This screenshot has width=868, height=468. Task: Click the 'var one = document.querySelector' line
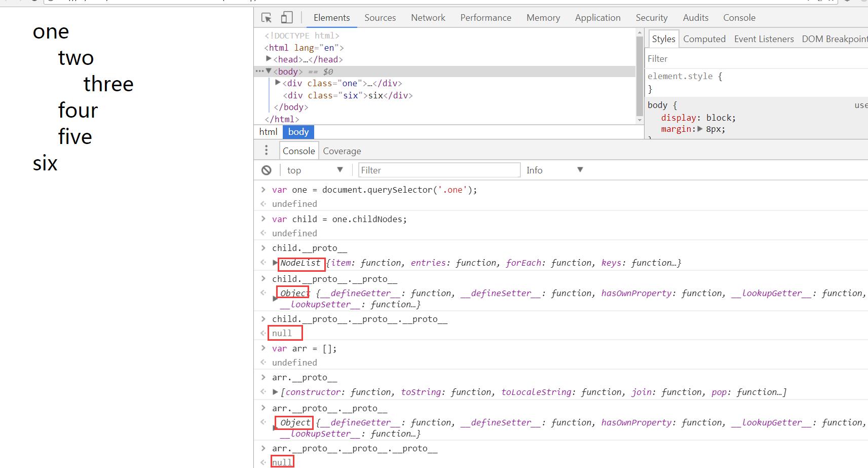pyautogui.click(x=374, y=190)
